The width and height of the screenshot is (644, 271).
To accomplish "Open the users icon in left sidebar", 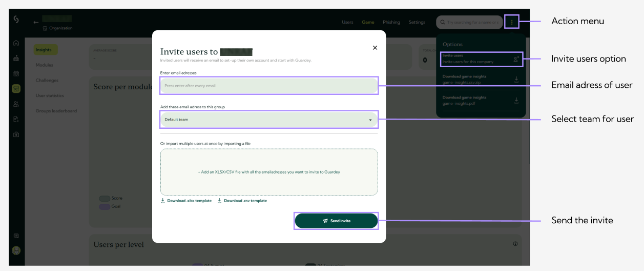I will tap(16, 104).
